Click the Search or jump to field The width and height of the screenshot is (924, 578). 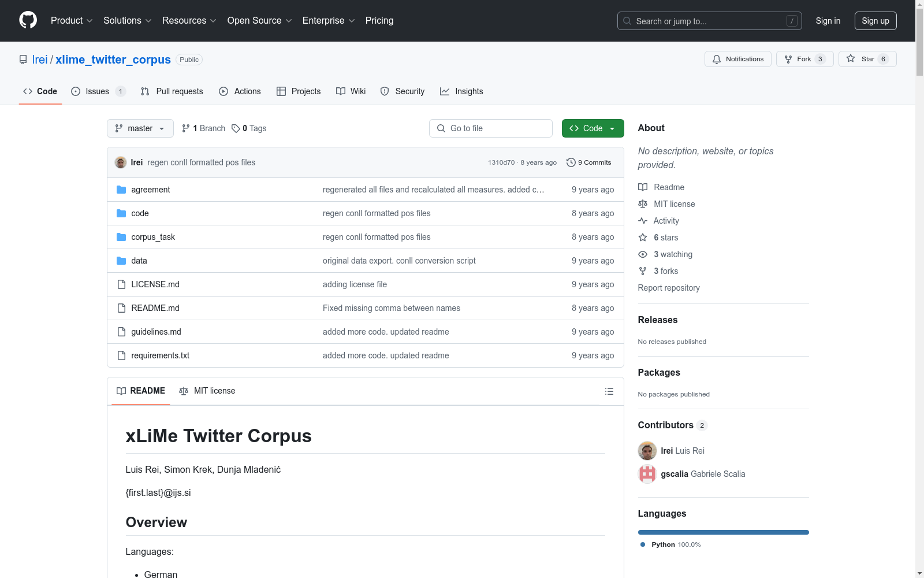pos(710,21)
